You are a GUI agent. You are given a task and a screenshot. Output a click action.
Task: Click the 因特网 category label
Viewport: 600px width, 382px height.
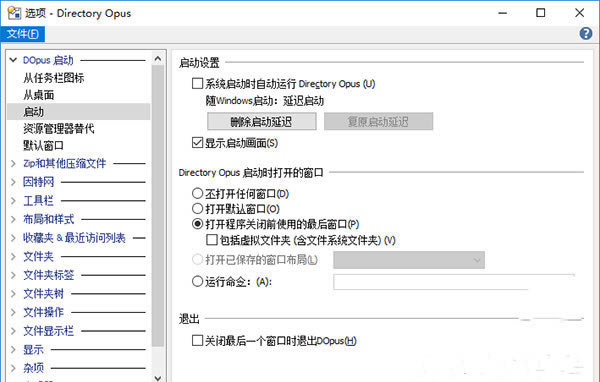click(38, 182)
